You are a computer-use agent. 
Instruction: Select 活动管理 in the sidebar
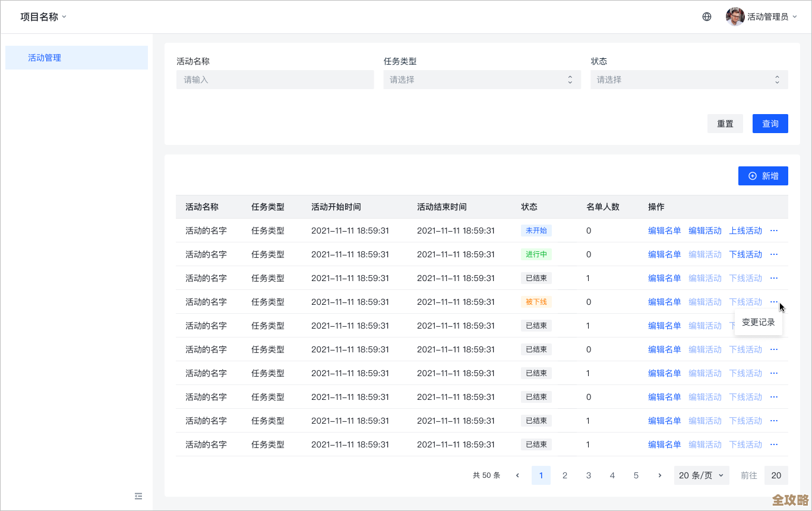pyautogui.click(x=44, y=58)
